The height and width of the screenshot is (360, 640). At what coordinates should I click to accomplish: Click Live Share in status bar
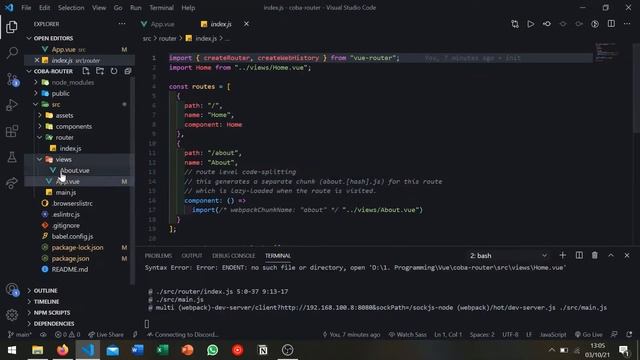(x=106, y=334)
